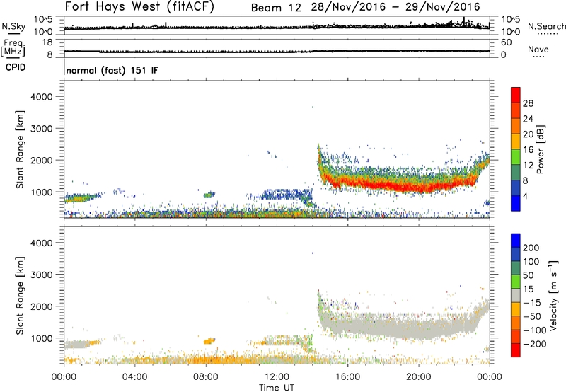Click the '4' tick on the power colorbar
This screenshot has height=392, width=566.
[525, 196]
